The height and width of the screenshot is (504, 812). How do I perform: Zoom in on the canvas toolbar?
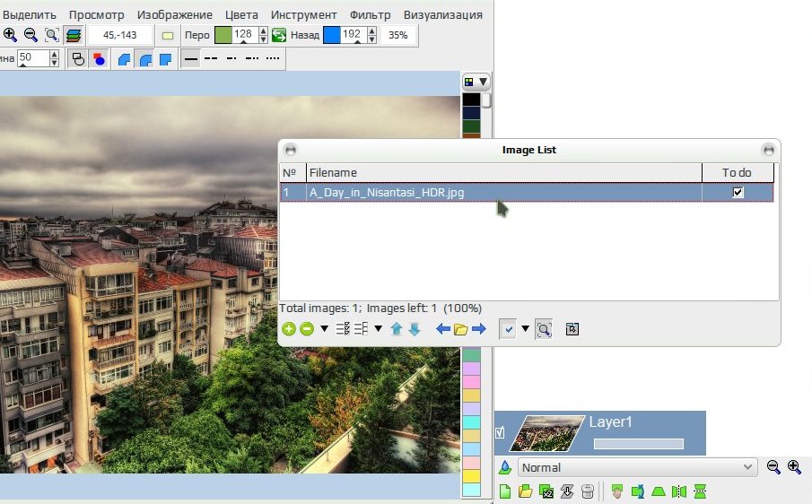coord(10,35)
